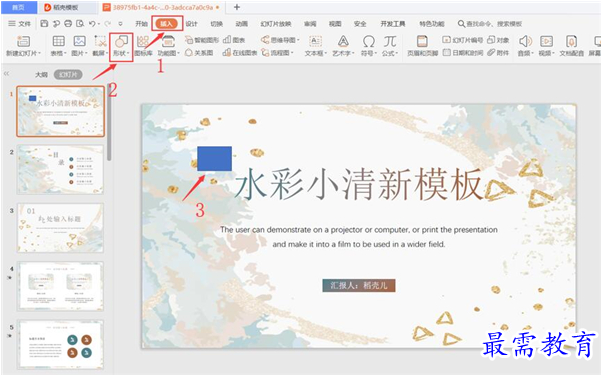Screen dimensions: 604x376
Task: Open the New Slide dropdown arrow
Action: point(40,53)
